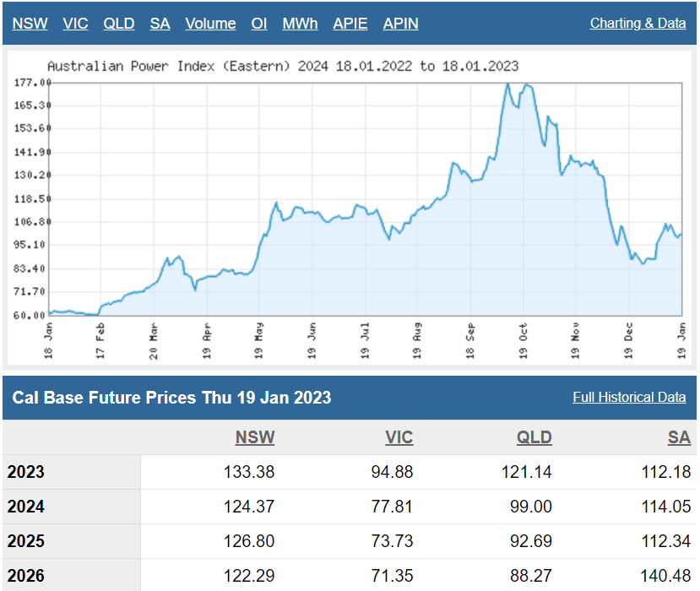Switch to the OI tab
The image size is (700, 591).
[x=259, y=24]
